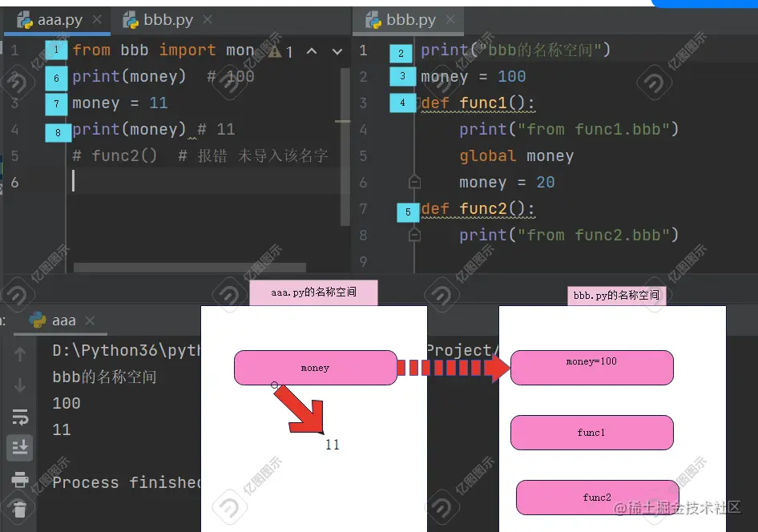Click the commented '# func2()' line in aaa.py

pyautogui.click(x=200, y=155)
